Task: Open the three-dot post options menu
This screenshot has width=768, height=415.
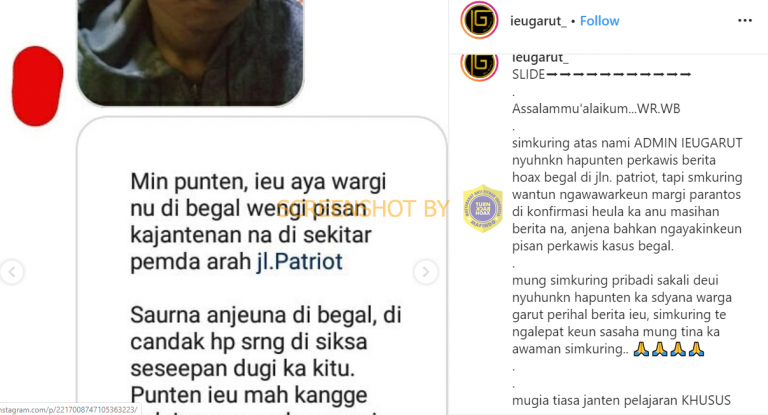Action: point(744,21)
